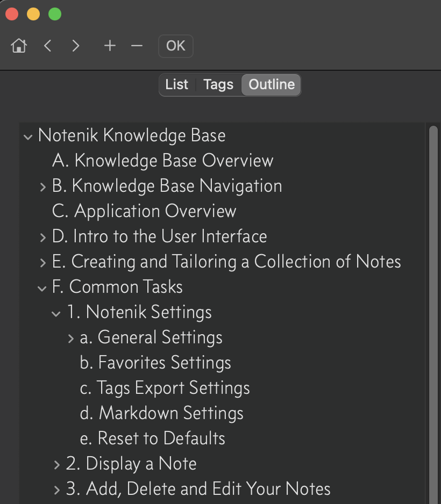Select F. Common Tasks row

pos(222,287)
